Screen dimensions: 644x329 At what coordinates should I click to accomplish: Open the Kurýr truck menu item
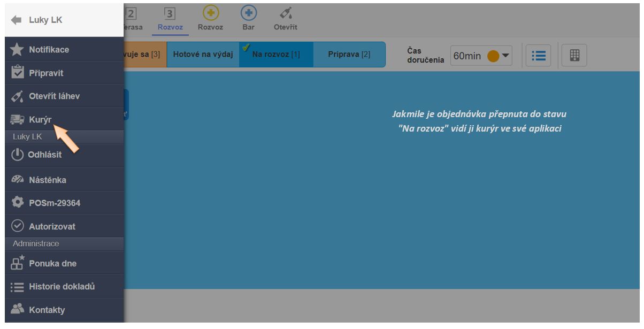pos(17,120)
